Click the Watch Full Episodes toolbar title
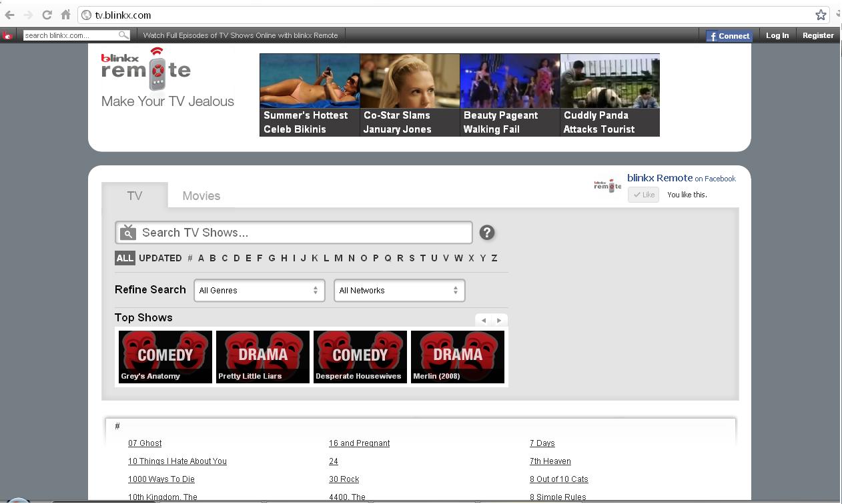 [240, 35]
